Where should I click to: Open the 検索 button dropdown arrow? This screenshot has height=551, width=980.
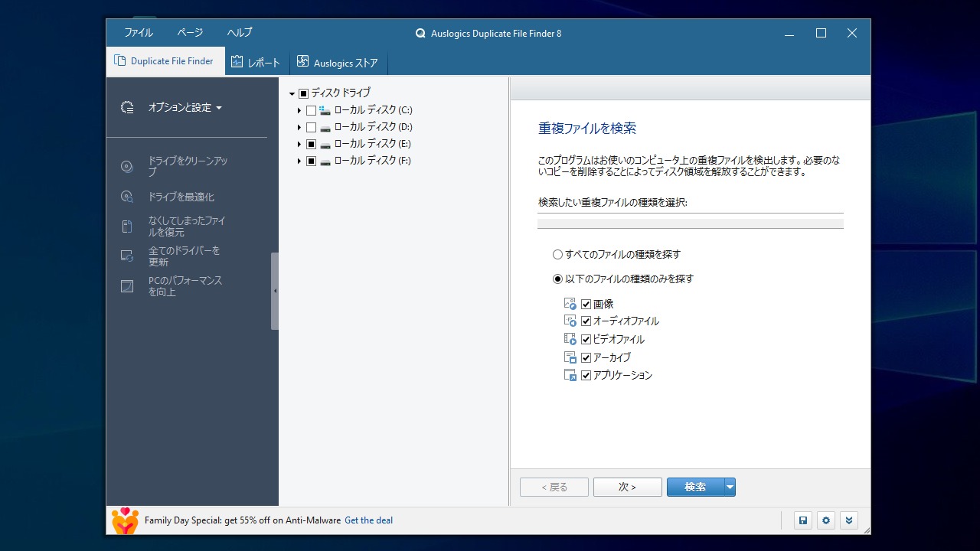730,487
